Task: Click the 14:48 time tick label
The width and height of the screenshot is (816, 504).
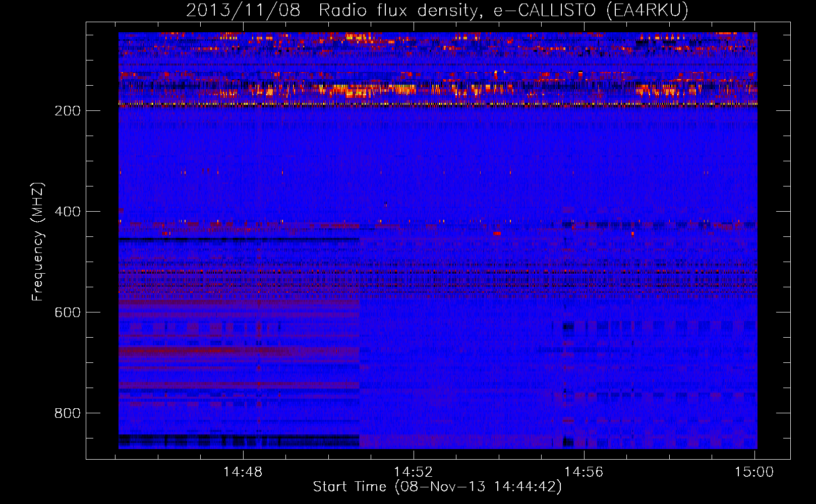Action: pyautogui.click(x=243, y=472)
